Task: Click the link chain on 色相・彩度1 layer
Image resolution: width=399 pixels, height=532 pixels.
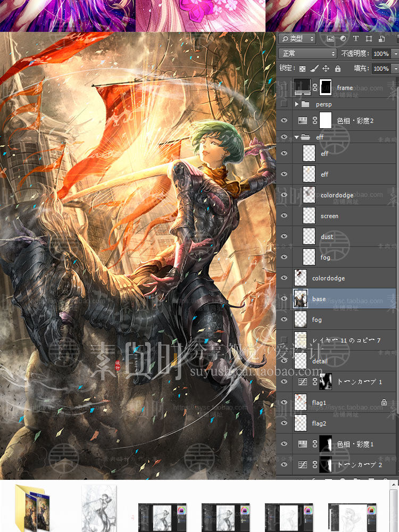Action: click(x=315, y=444)
